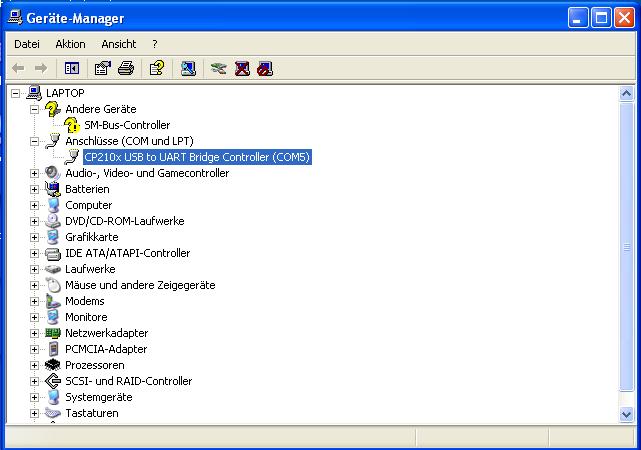Select the Prozessoren label

coord(94,365)
